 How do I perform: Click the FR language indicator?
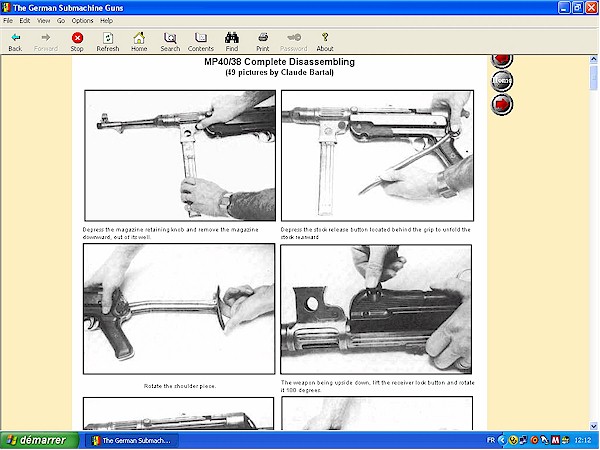click(x=491, y=440)
